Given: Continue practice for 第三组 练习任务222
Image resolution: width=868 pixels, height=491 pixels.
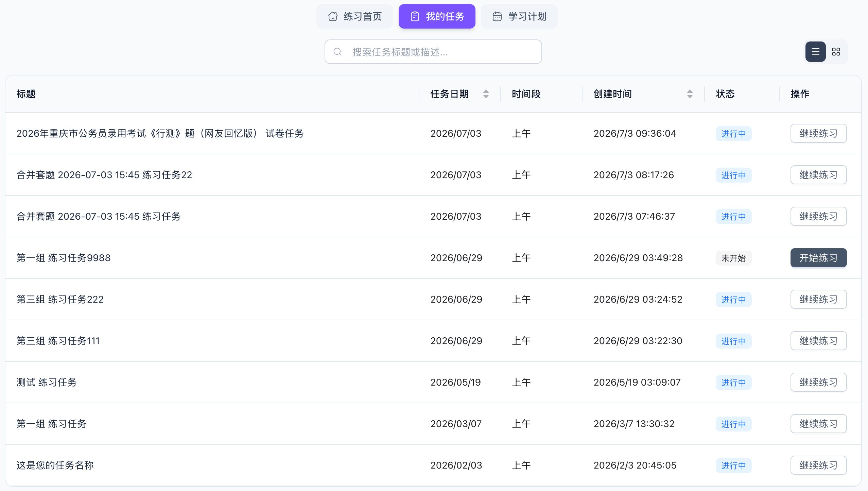Looking at the screenshot, I should (x=818, y=299).
